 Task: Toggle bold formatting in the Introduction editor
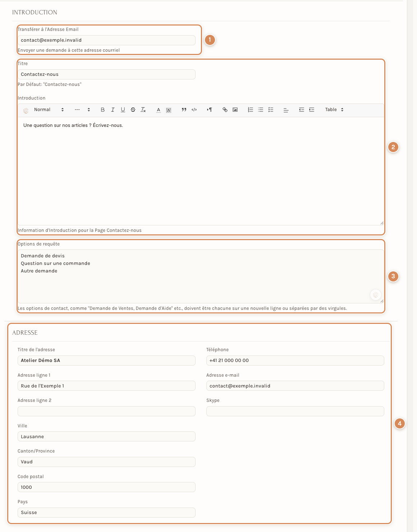(103, 110)
